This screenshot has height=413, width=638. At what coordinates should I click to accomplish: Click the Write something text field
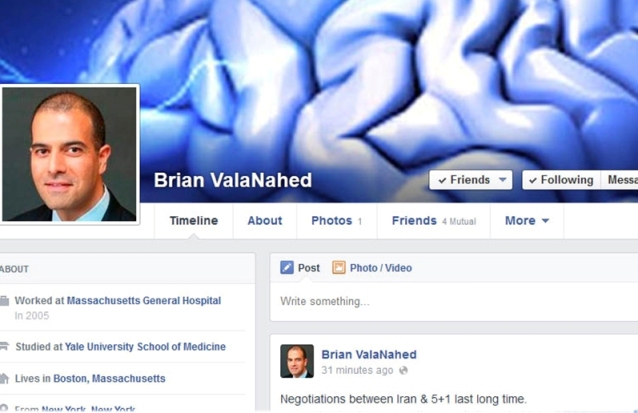(454, 302)
